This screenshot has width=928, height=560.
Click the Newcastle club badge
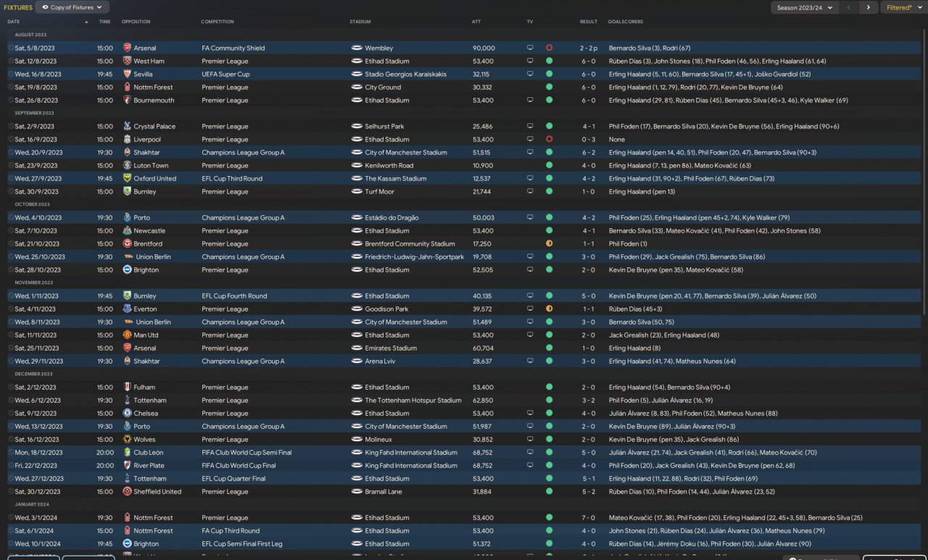click(127, 230)
